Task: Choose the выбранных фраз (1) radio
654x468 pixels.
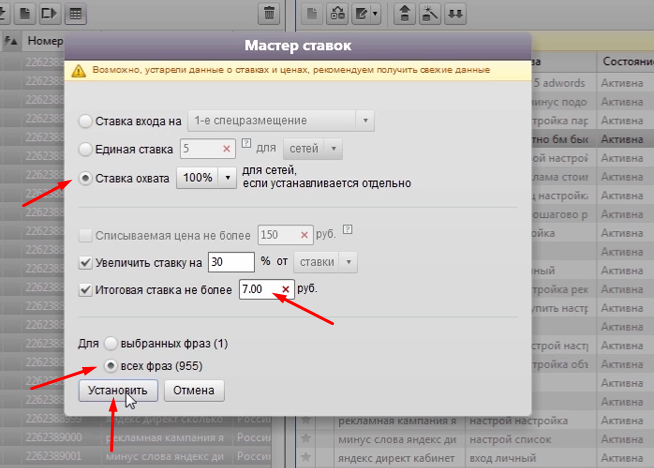Action: pos(111,343)
